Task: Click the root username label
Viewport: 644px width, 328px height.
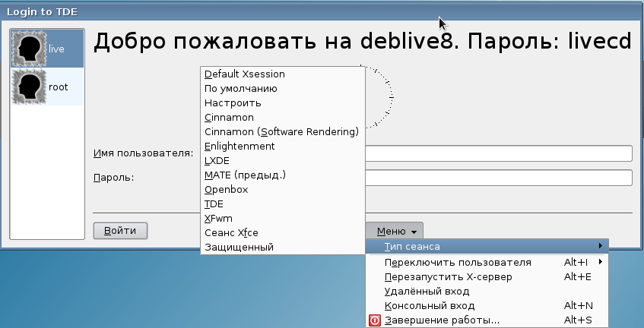Action: click(58, 87)
